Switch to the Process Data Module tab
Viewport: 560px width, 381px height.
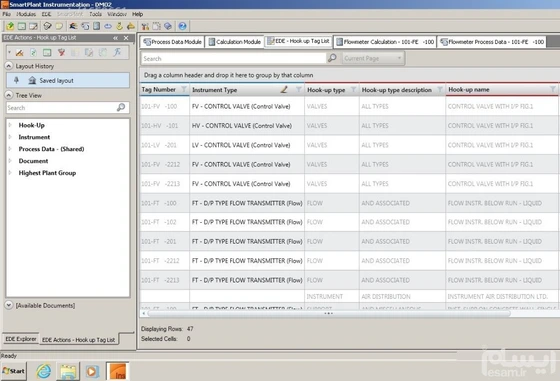tap(172, 42)
